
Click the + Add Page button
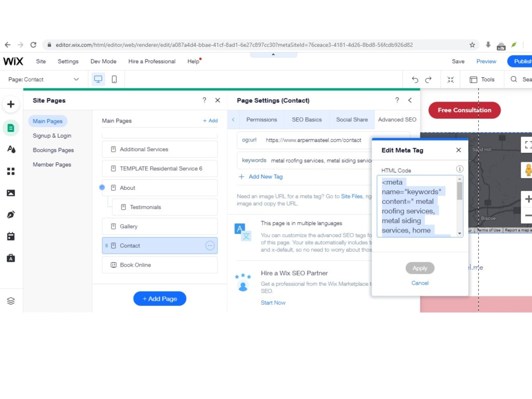click(160, 298)
